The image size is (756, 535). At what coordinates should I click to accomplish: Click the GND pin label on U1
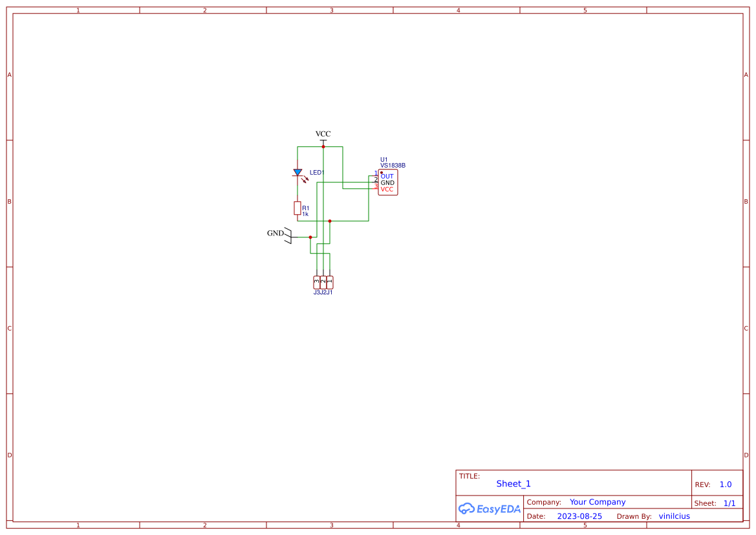(x=387, y=182)
